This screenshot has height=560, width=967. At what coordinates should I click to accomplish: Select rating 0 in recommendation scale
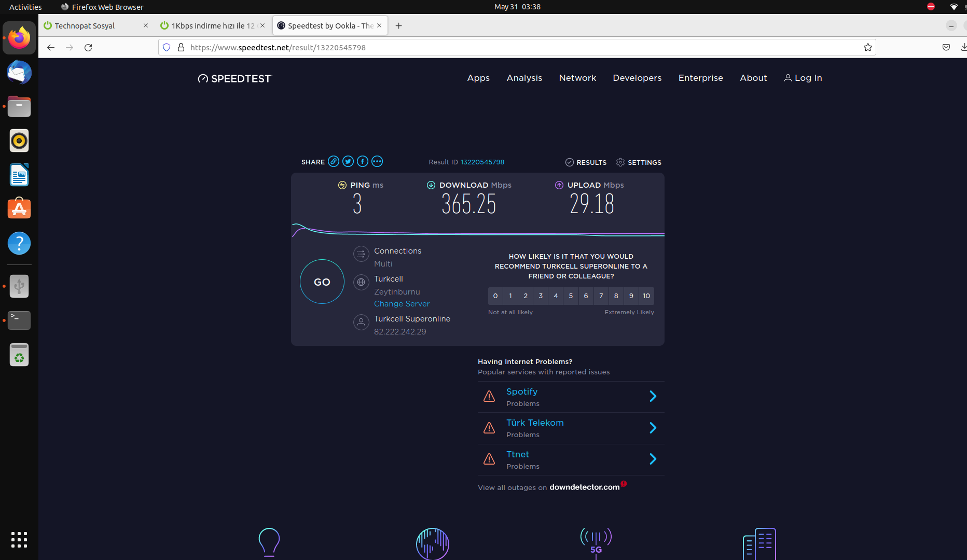point(495,296)
